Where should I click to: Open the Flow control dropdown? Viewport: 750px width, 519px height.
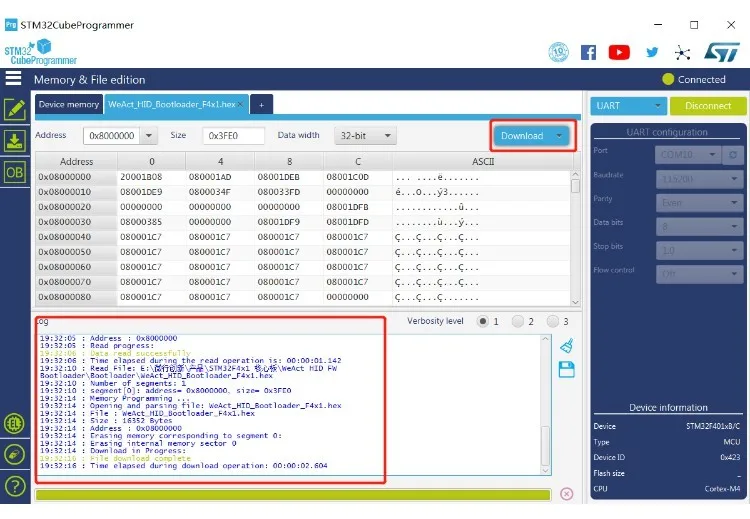(x=700, y=274)
